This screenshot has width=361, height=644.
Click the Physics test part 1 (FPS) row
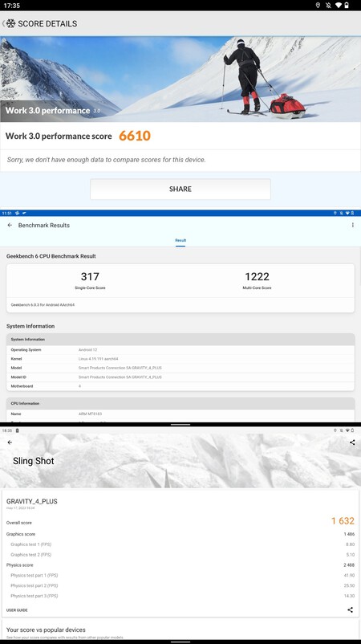point(180,576)
